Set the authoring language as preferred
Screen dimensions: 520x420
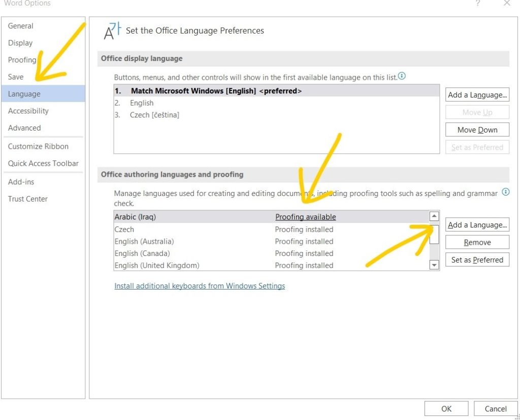coord(477,260)
